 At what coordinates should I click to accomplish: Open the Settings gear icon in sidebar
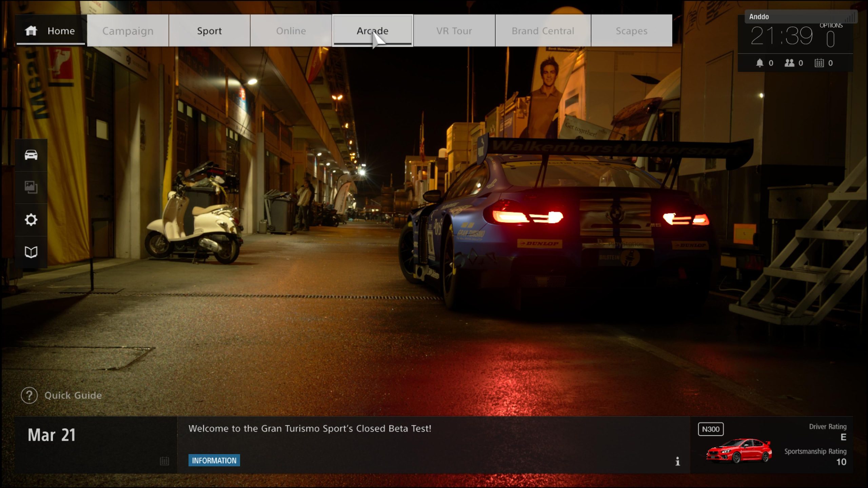[31, 220]
